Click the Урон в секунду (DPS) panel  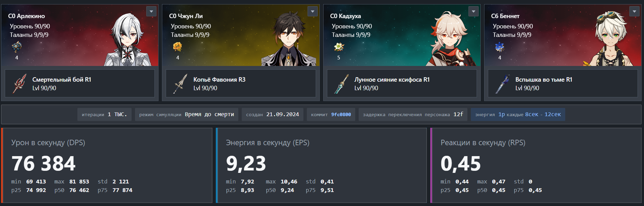point(107,165)
